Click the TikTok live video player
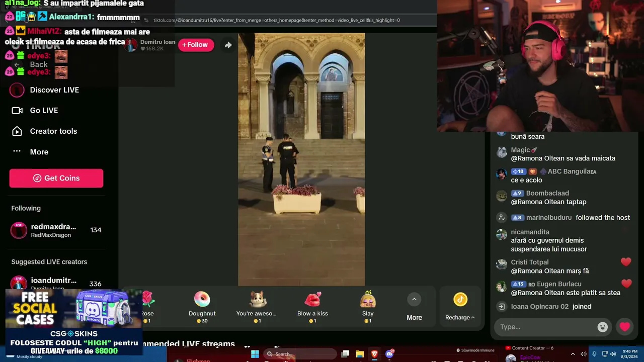 (301, 159)
